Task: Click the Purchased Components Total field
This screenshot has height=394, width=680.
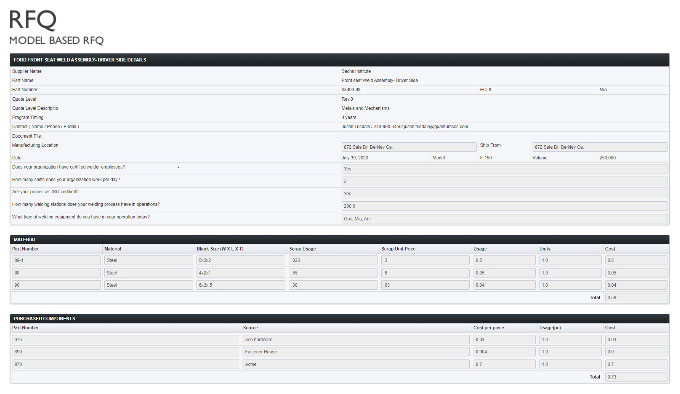Action: (x=636, y=377)
